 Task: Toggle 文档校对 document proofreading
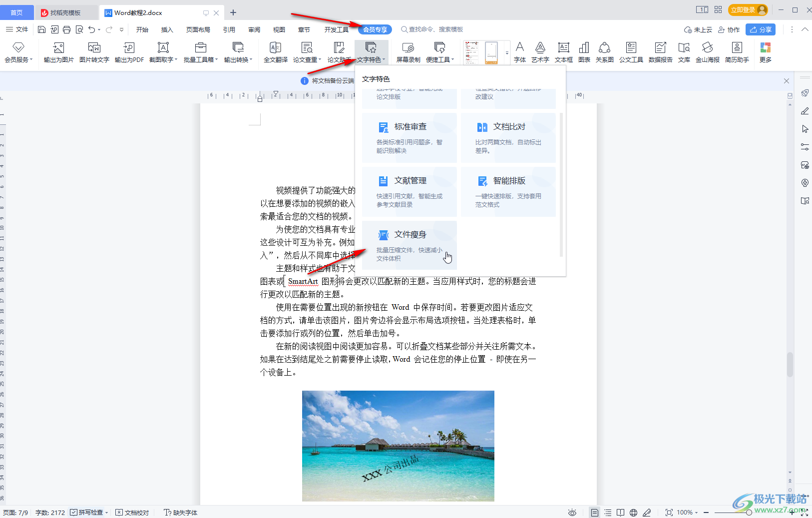[x=132, y=513]
